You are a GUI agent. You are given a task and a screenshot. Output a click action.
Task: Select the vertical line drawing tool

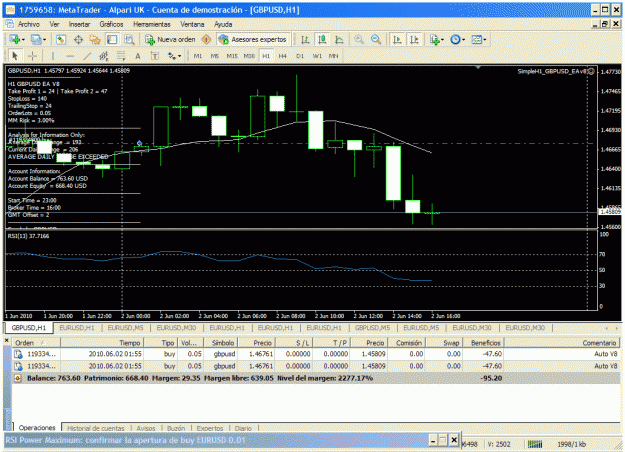tap(53, 56)
